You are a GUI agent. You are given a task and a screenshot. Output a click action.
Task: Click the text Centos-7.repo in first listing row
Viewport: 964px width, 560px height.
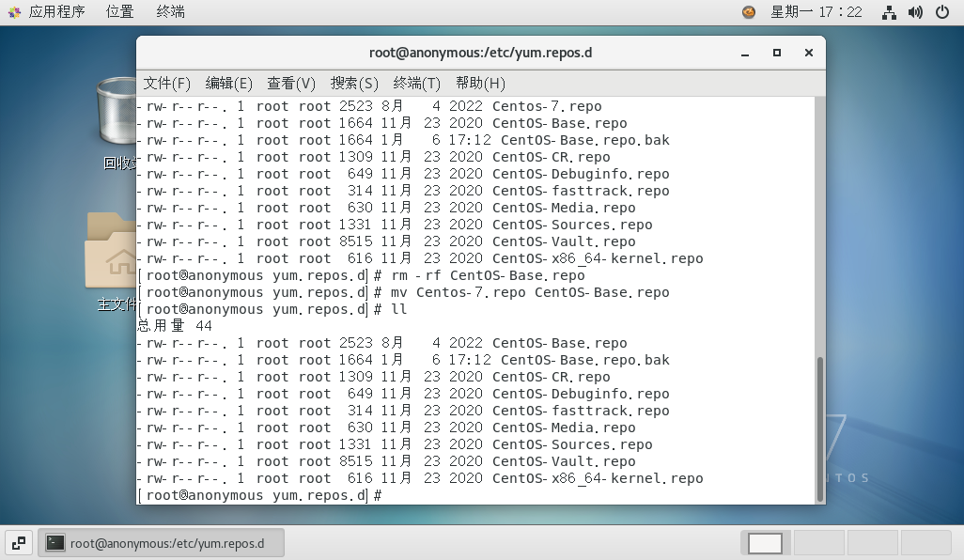coord(547,106)
